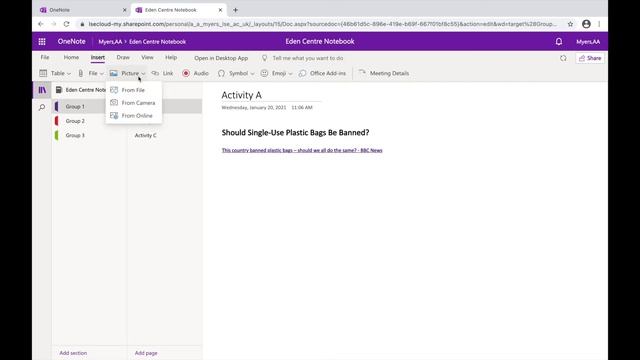
Task: Open the File ribbon tab
Action: 45,58
